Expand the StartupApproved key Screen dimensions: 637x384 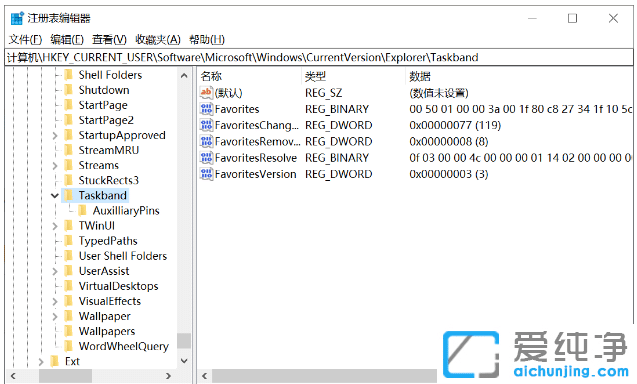pyautogui.click(x=55, y=135)
